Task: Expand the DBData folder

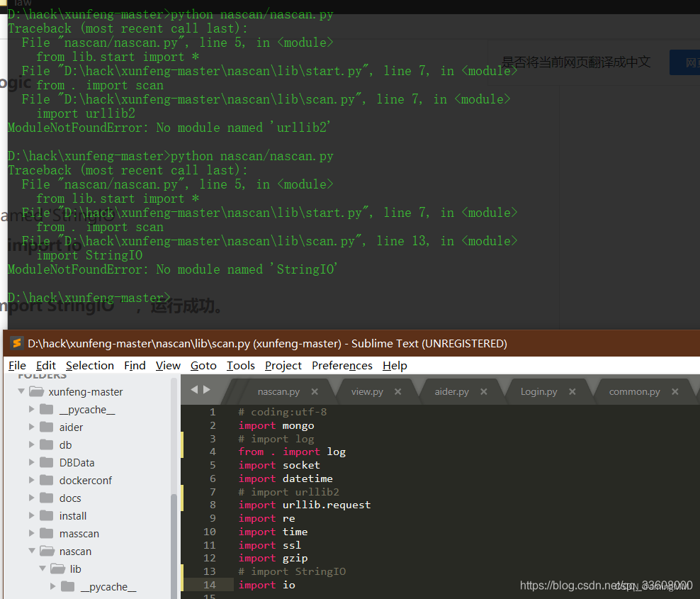Action: 32,462
